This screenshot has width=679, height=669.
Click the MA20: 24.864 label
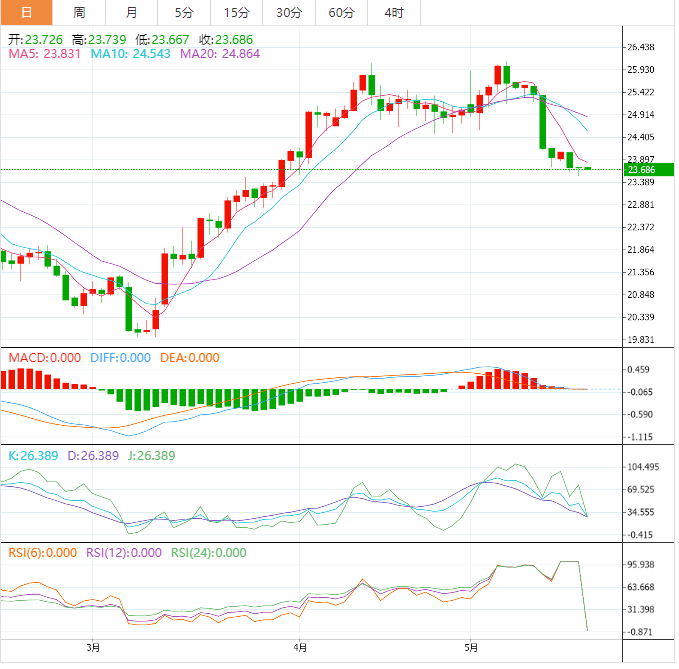(220, 54)
